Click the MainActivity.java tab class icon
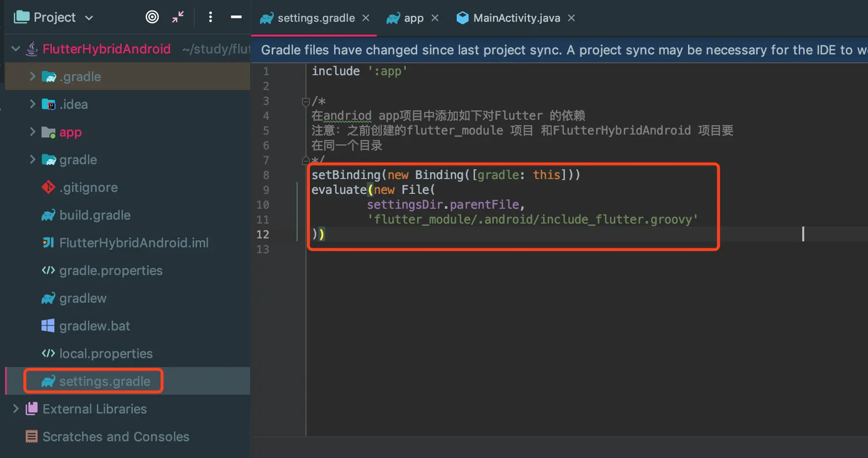 point(462,18)
